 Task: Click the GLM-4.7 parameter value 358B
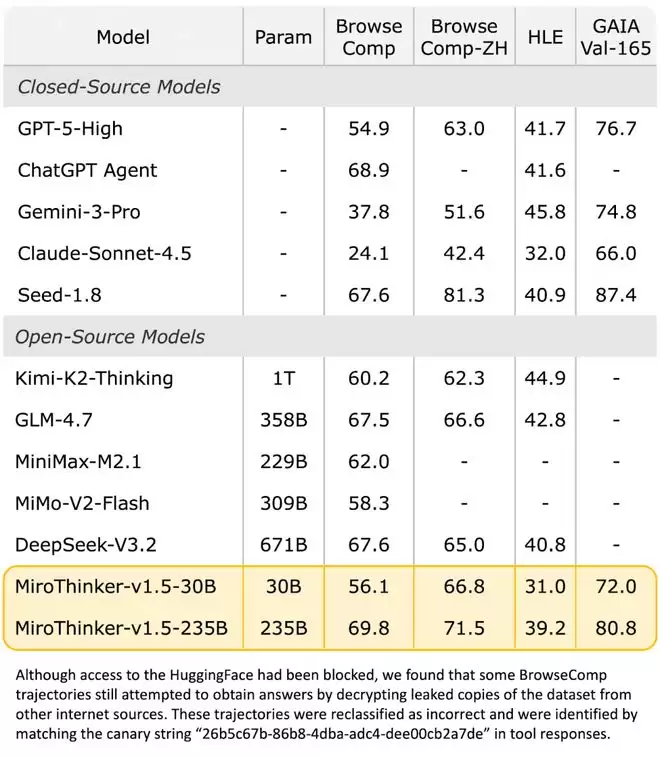pyautogui.click(x=283, y=420)
